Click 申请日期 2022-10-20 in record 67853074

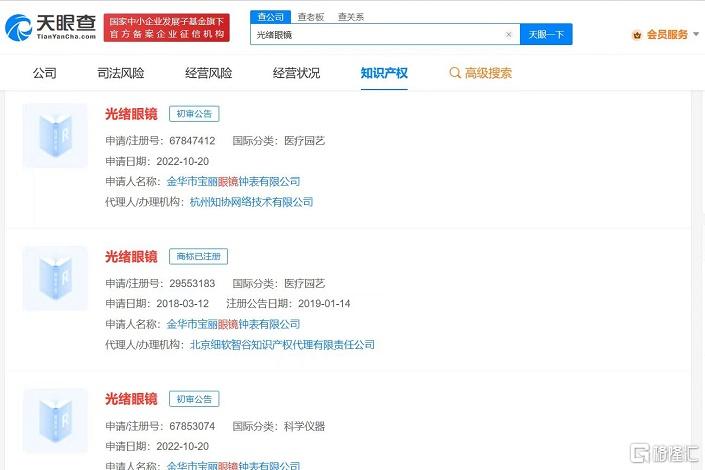[157, 446]
